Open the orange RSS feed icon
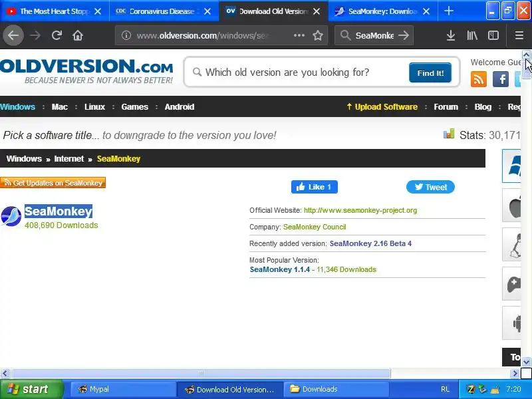 point(478,79)
